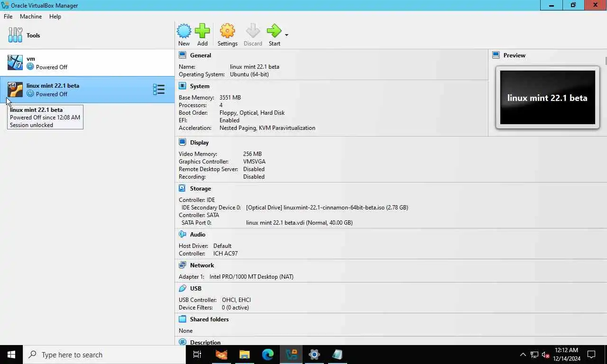The image size is (607, 364).
Task: Click the taskbar search box
Action: 104,355
